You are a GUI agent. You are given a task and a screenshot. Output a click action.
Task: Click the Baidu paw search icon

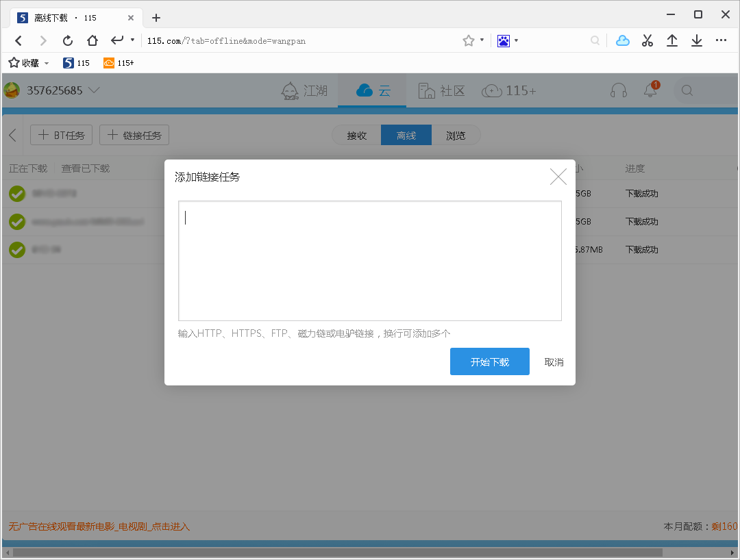click(504, 40)
